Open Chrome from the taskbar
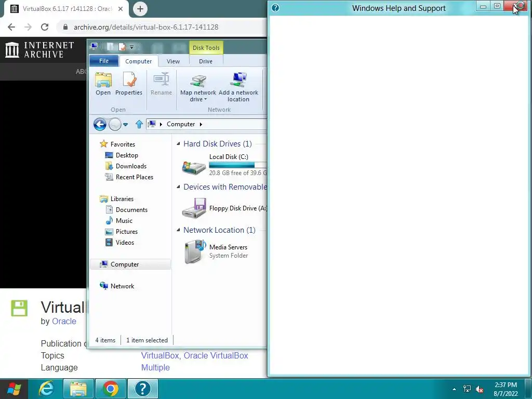The width and height of the screenshot is (532, 399). click(x=111, y=389)
